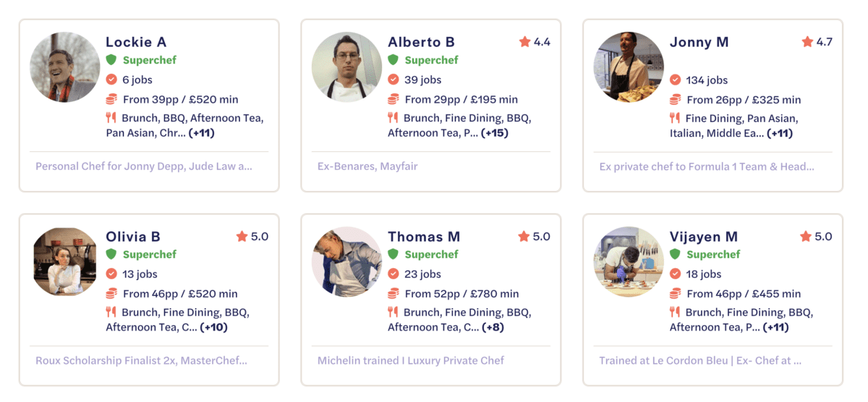Open Jonny M's chef profile name
This screenshot has height=402, width=868.
tap(699, 42)
